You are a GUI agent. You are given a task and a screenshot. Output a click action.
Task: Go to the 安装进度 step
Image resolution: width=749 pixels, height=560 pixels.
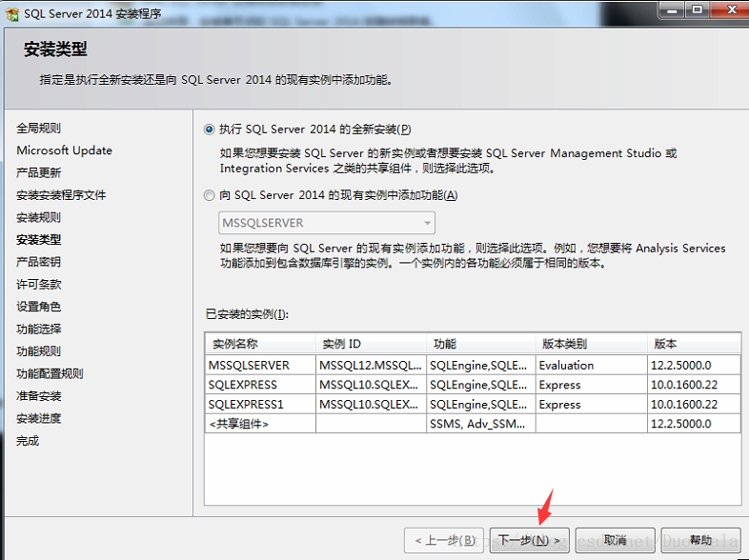click(x=39, y=419)
